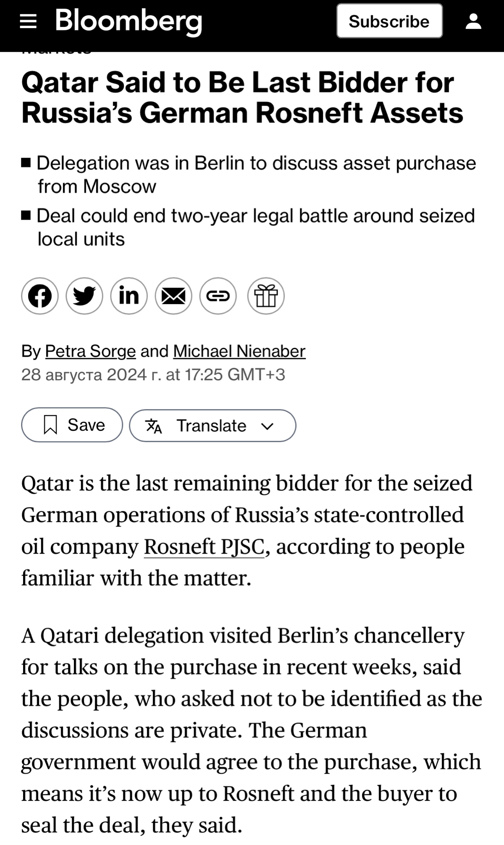This screenshot has width=504, height=845.
Task: Expand the Translate language dropdown
Action: point(267,426)
